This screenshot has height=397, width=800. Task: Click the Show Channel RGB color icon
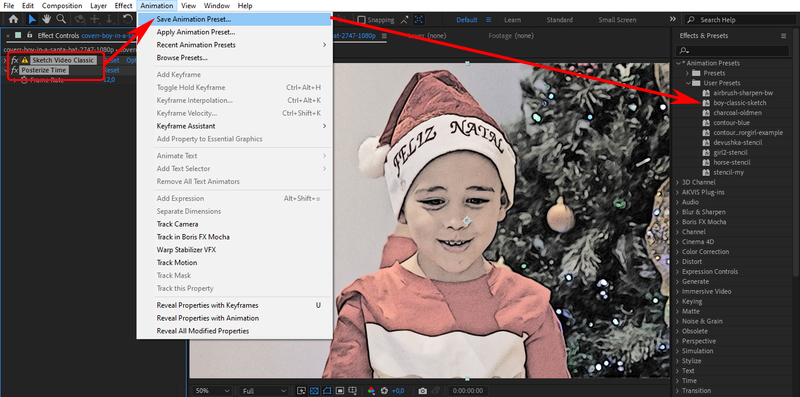[371, 391]
